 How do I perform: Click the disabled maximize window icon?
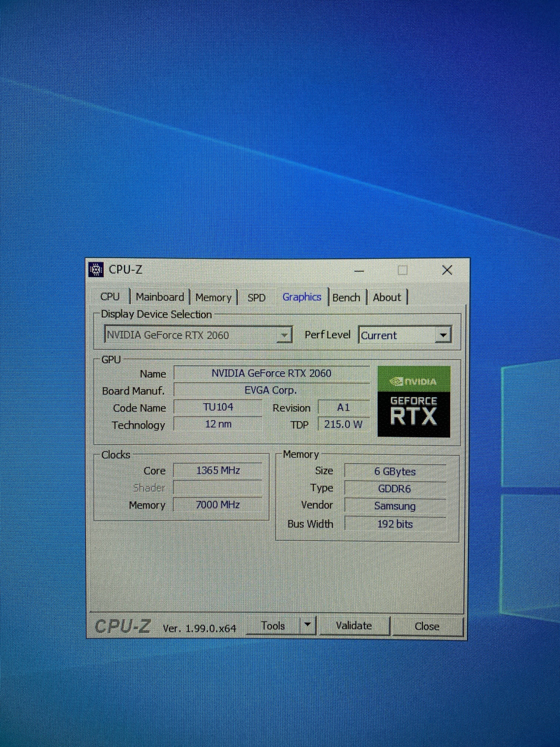(x=402, y=270)
